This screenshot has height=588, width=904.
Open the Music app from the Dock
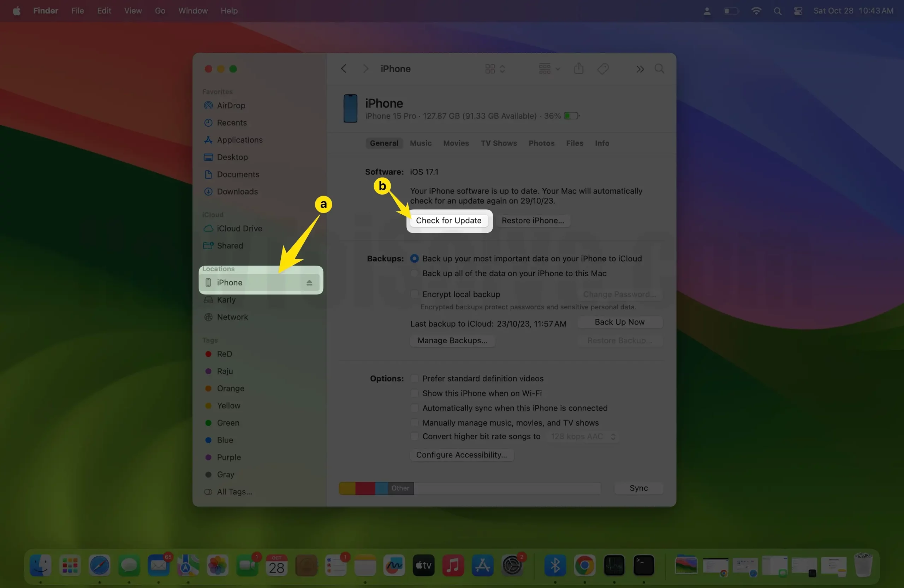[453, 566]
